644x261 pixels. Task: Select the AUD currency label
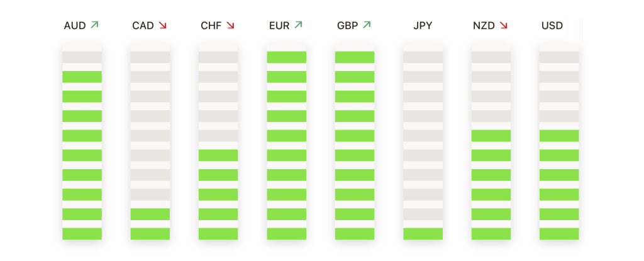coord(75,26)
